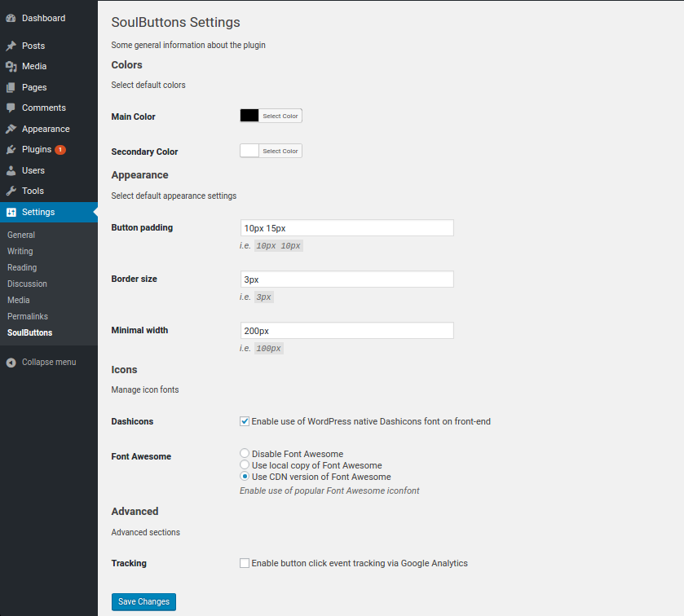
Task: Focus the Button padding input field
Action: point(346,228)
